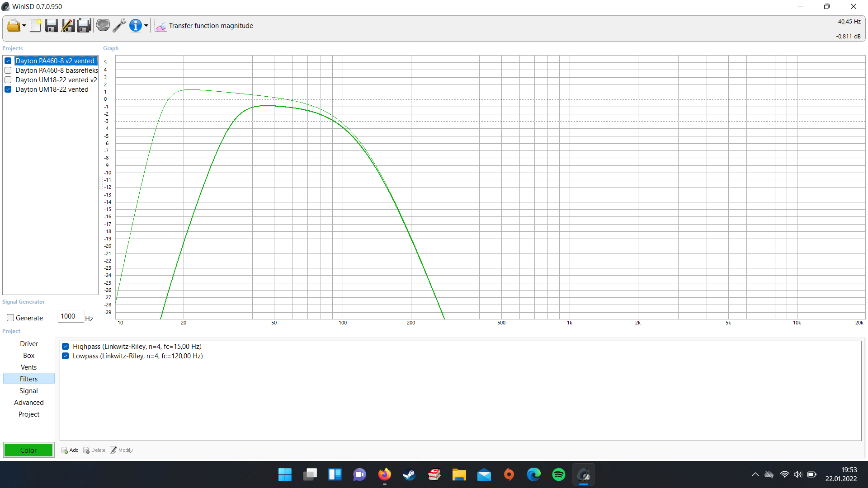
Task: Click the blue info icon
Action: 135,25
